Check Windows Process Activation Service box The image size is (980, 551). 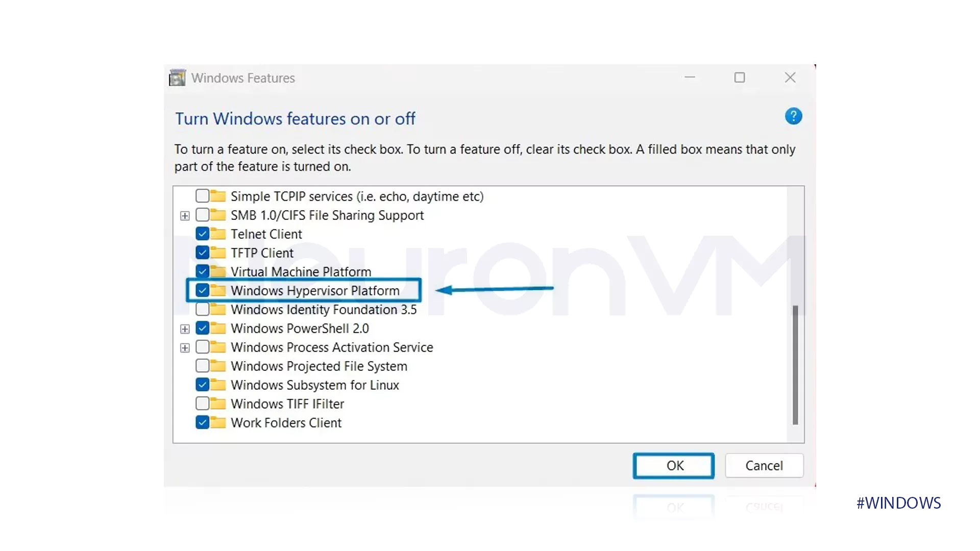coord(202,347)
